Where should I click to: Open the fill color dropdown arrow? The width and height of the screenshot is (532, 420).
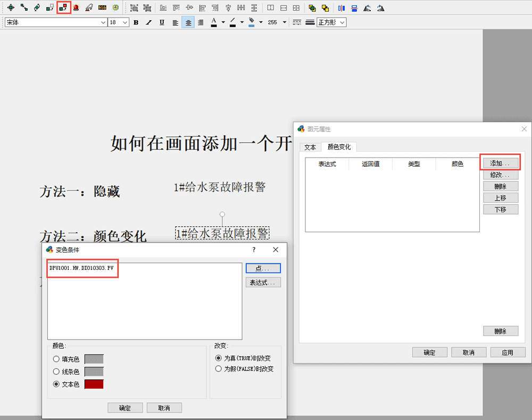click(261, 22)
